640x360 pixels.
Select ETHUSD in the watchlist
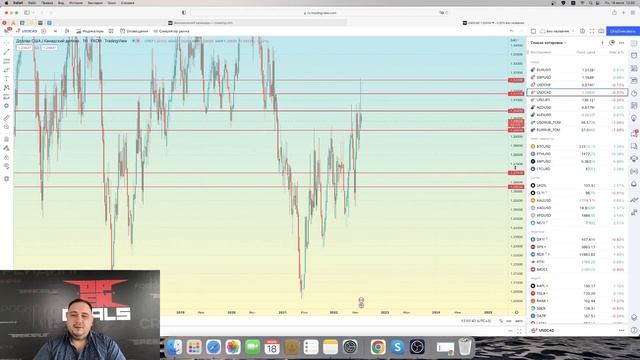point(577,154)
